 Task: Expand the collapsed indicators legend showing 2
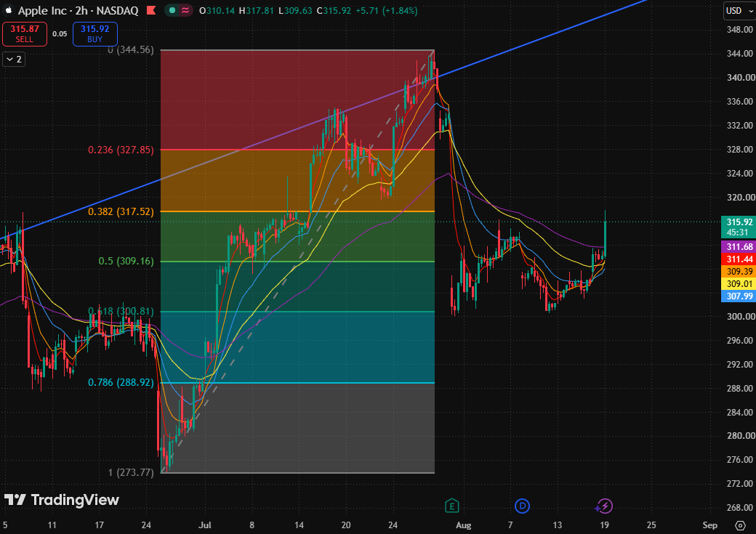tap(14, 60)
